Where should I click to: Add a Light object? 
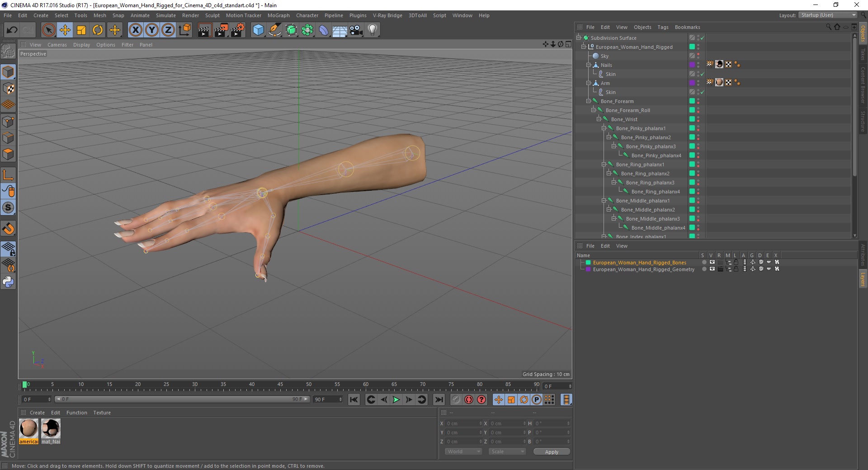(x=373, y=30)
